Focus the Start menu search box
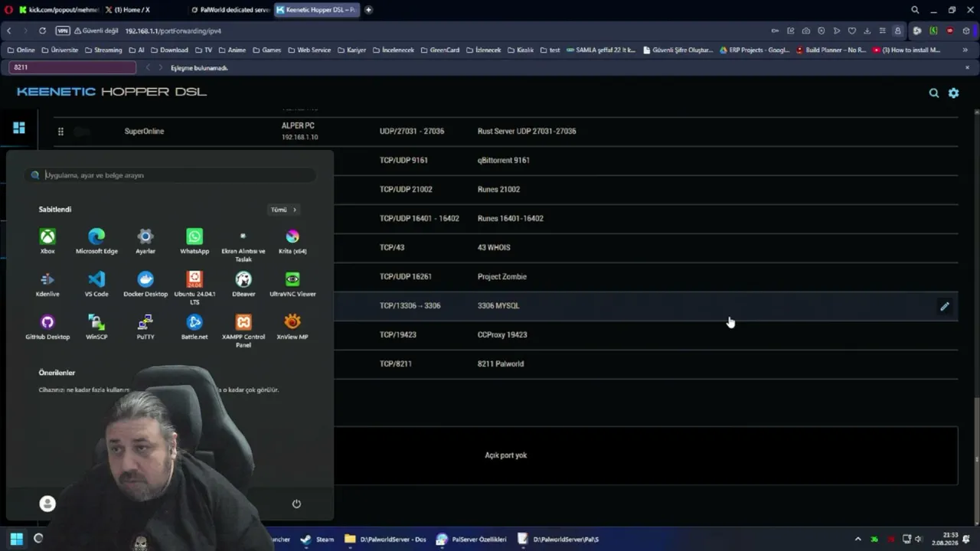The image size is (980, 551). pos(170,175)
